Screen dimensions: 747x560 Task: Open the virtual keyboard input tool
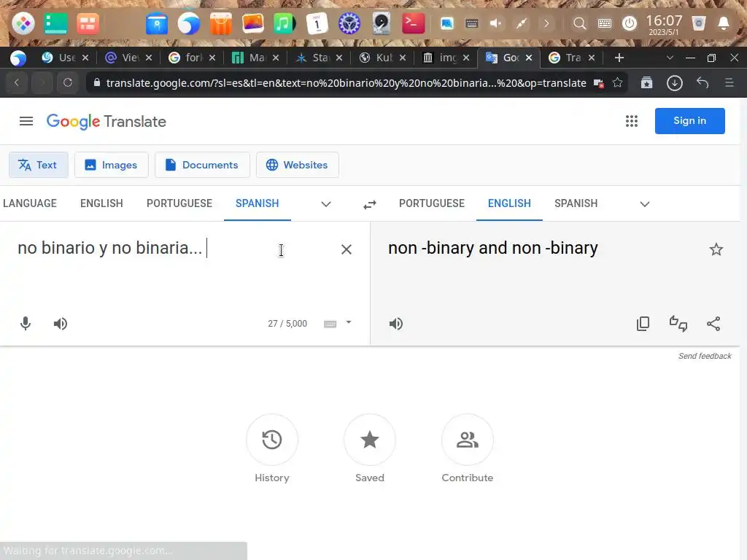330,324
